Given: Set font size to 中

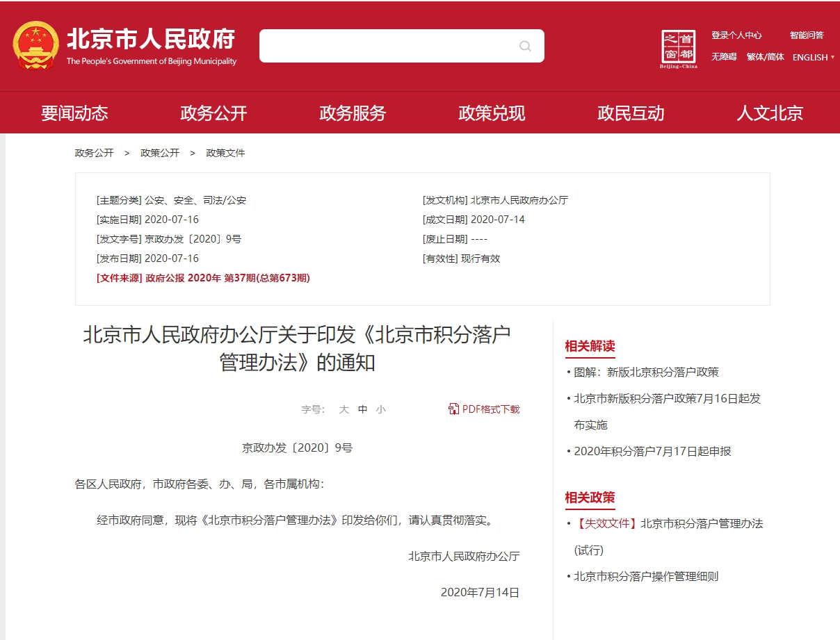Looking at the screenshot, I should point(362,409).
